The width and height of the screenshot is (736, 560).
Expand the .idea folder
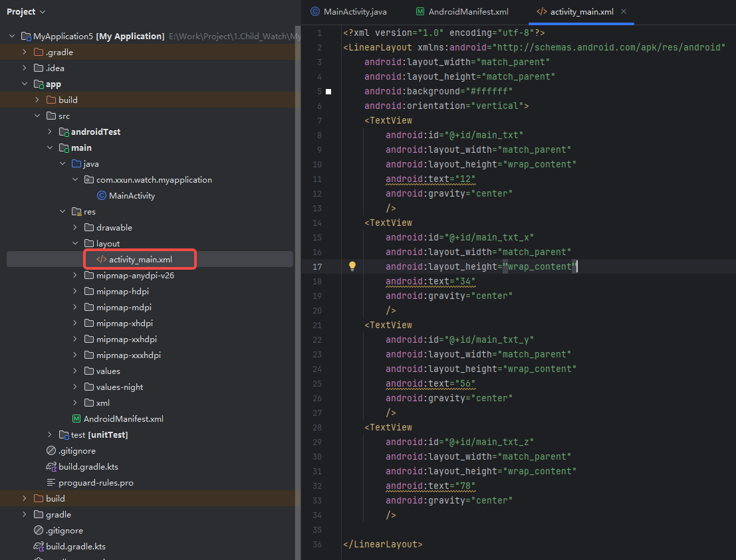pos(25,68)
